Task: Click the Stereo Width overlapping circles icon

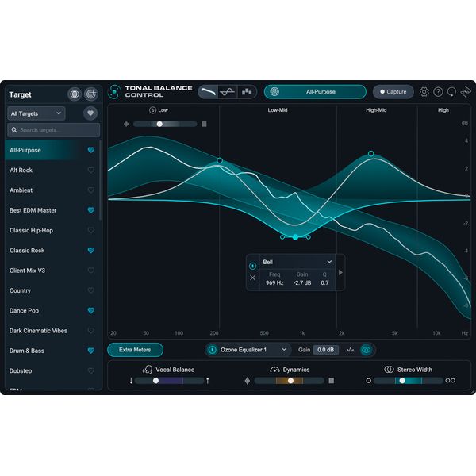Action: point(389,370)
